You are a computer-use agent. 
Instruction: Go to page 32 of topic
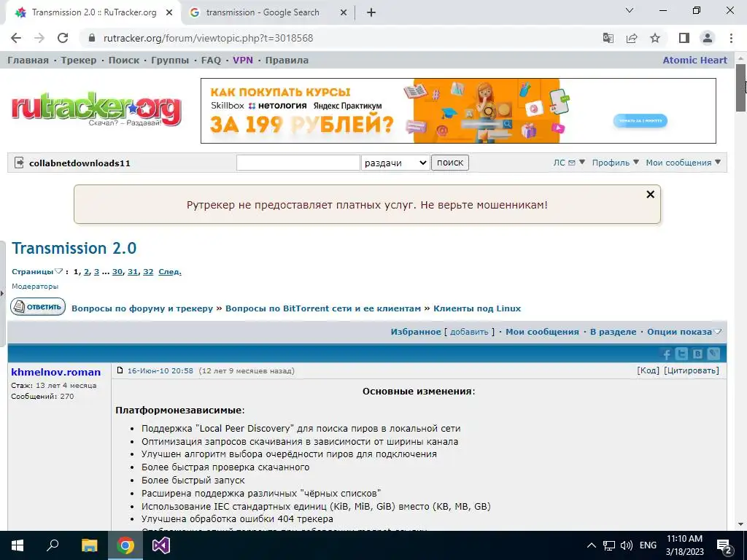148,272
